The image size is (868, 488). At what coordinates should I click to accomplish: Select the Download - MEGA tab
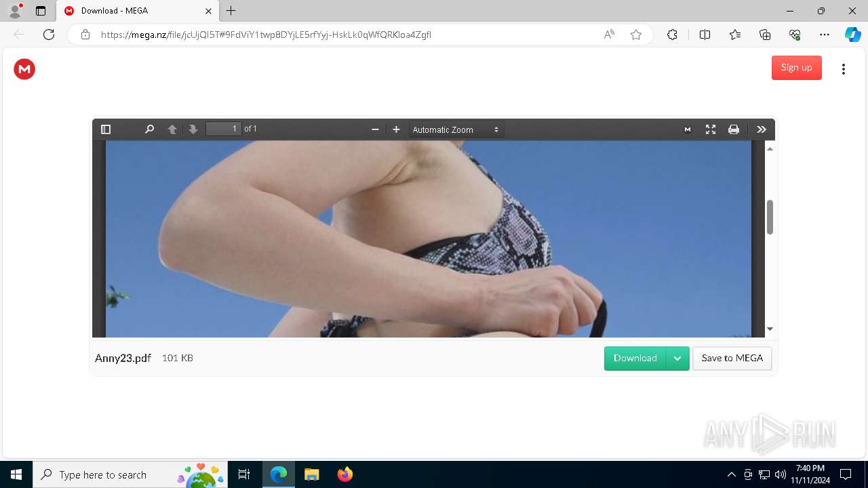(137, 11)
